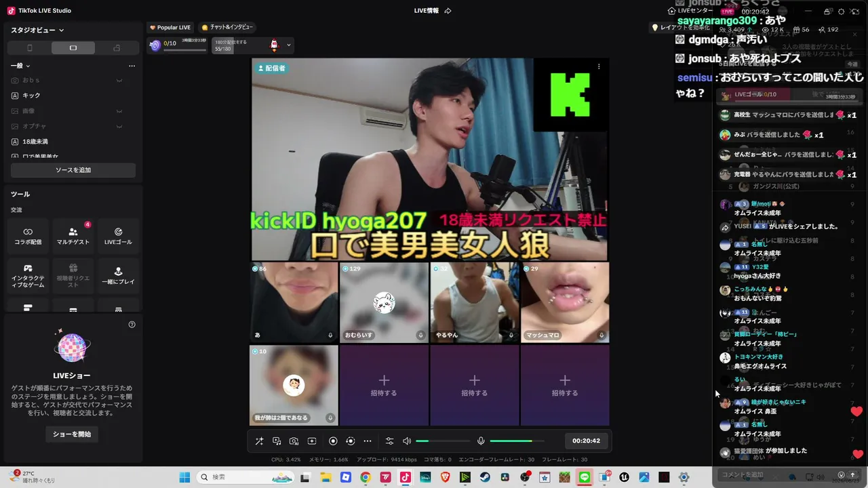Open the 一緒にプレイ tool
Screen dimensions: 868x488
tap(118, 276)
